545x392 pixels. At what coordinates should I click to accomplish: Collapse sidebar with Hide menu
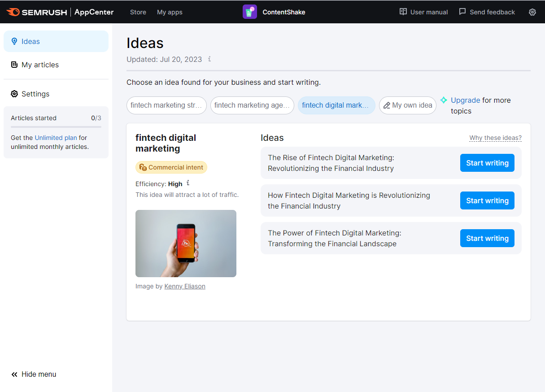pyautogui.click(x=34, y=374)
